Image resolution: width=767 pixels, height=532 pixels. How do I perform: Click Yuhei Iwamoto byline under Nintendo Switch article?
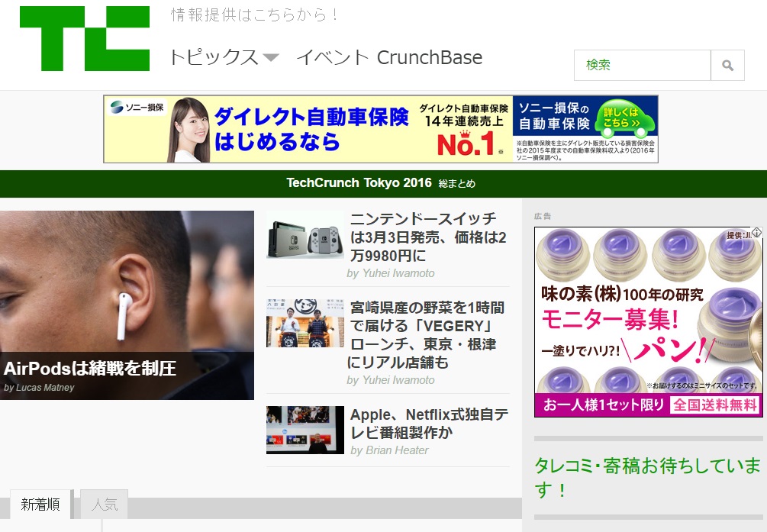(x=390, y=273)
